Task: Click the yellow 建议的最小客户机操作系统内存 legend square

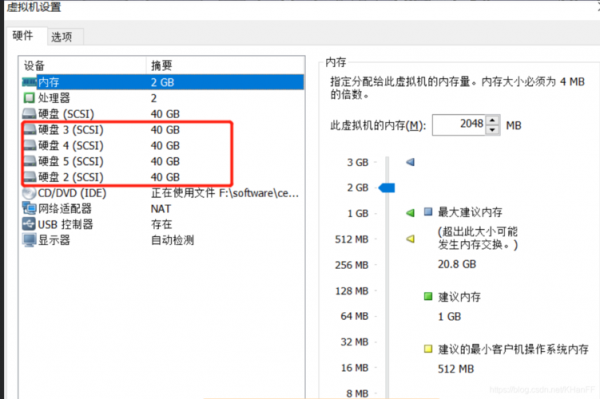Action: 428,349
